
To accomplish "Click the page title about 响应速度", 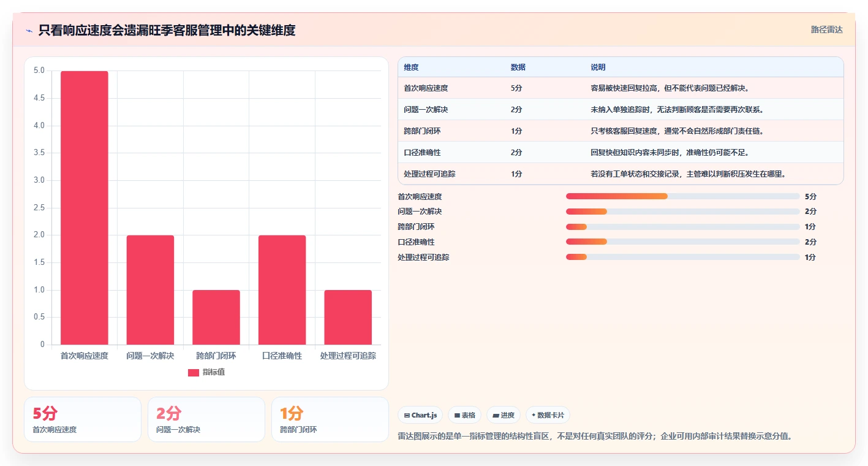I will point(167,31).
